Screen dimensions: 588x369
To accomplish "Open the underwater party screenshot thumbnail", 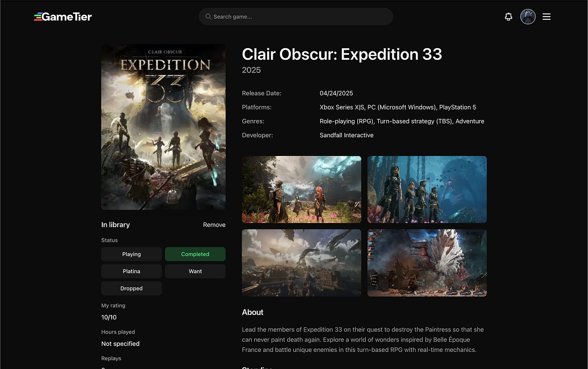I will (426, 189).
